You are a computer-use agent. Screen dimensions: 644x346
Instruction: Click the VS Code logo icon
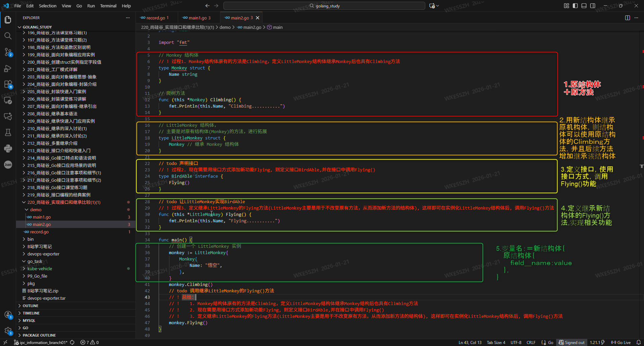click(6, 6)
